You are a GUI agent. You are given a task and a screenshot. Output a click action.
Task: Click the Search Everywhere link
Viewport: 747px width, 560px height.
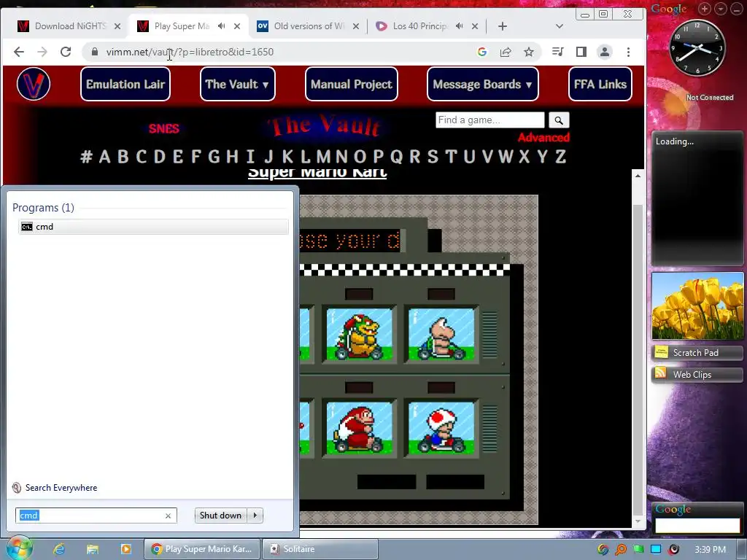click(x=61, y=488)
